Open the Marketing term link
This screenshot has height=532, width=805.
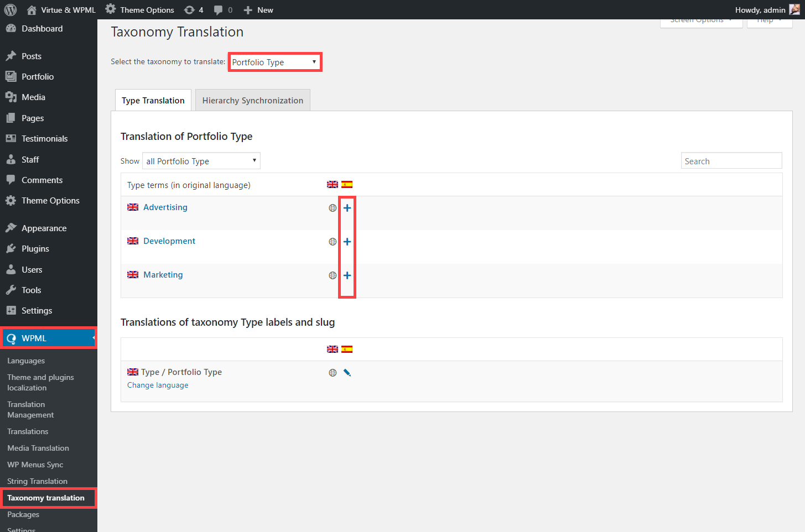tap(163, 275)
